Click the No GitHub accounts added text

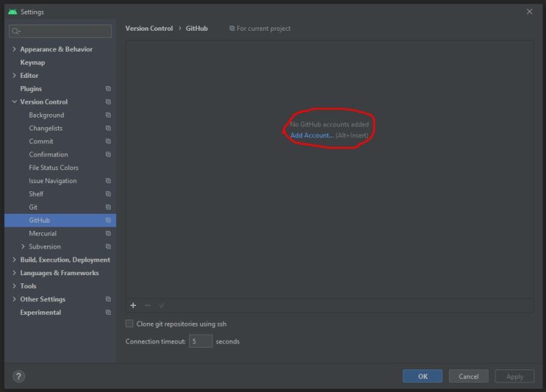329,124
